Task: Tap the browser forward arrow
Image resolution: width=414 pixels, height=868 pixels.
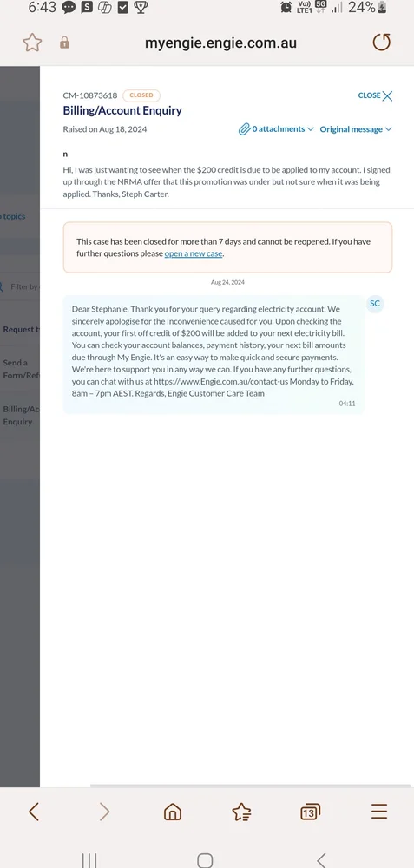Action: [104, 812]
